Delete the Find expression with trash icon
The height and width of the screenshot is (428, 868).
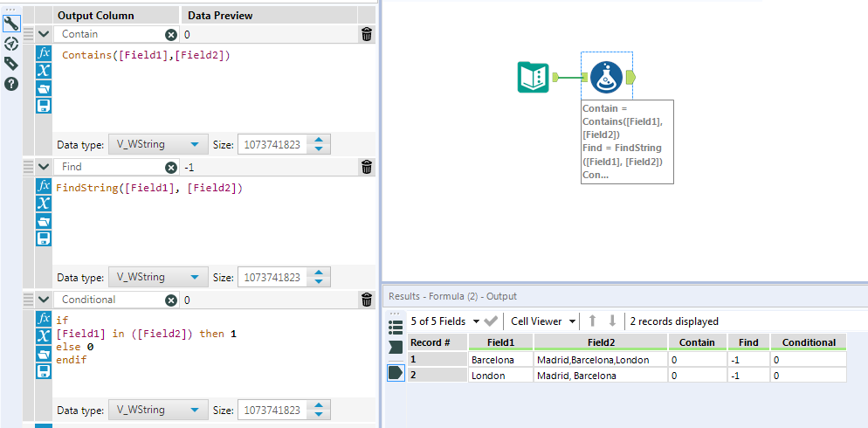click(x=367, y=167)
